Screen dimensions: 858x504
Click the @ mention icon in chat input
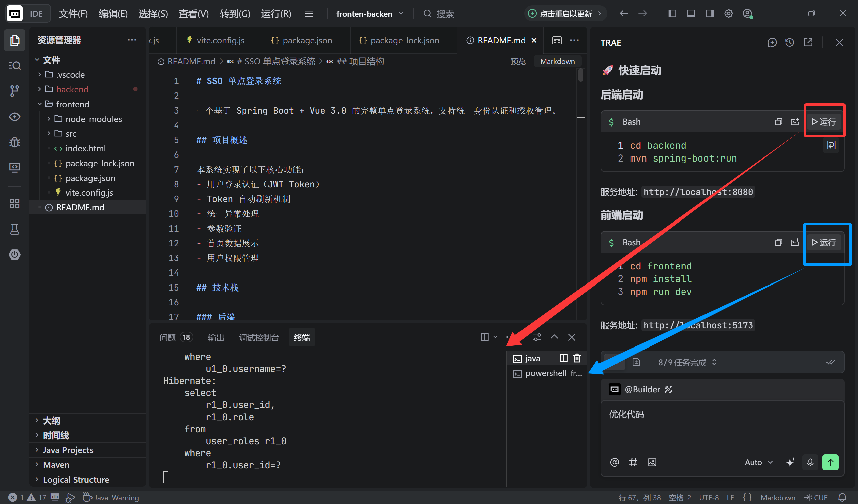coord(615,462)
